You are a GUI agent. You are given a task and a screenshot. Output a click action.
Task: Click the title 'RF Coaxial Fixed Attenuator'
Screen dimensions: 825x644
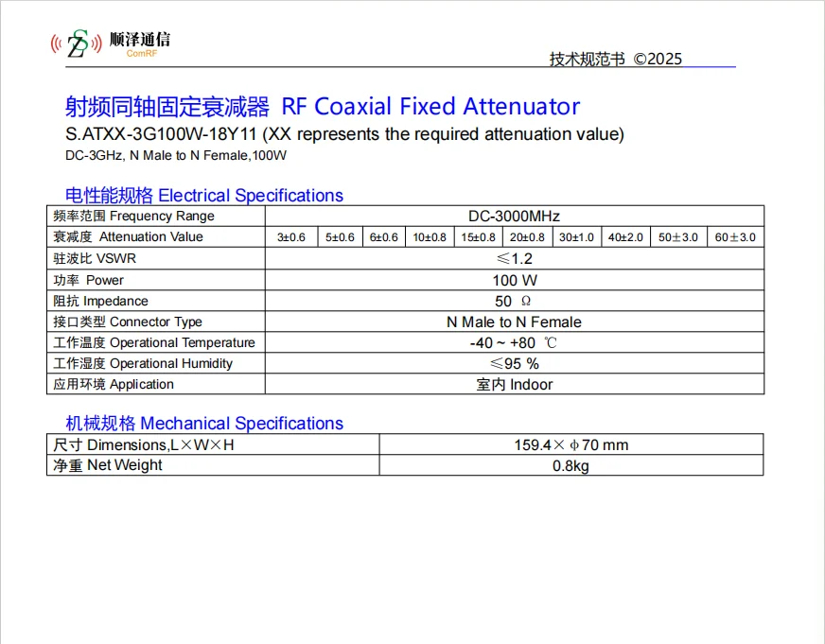[x=430, y=106]
